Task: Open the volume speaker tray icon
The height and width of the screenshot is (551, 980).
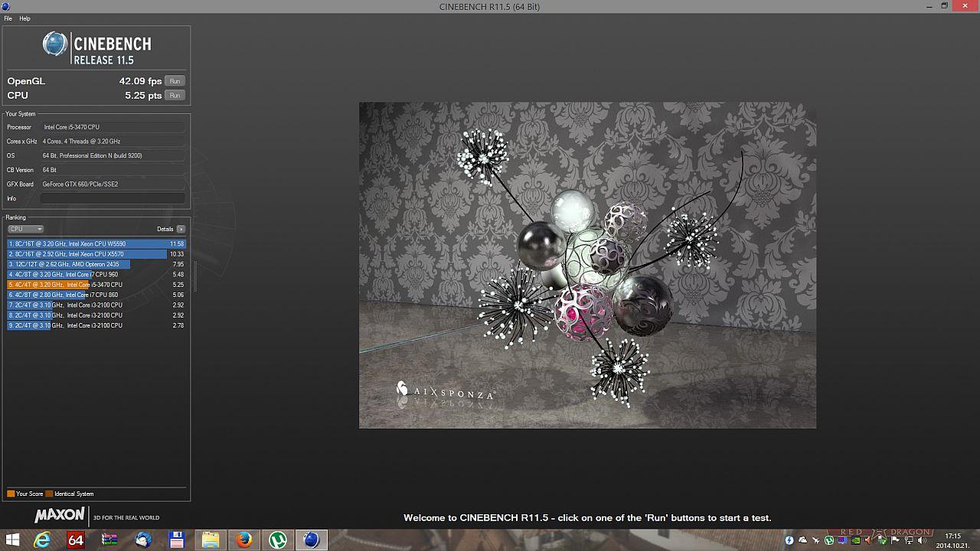Action: 921,540
